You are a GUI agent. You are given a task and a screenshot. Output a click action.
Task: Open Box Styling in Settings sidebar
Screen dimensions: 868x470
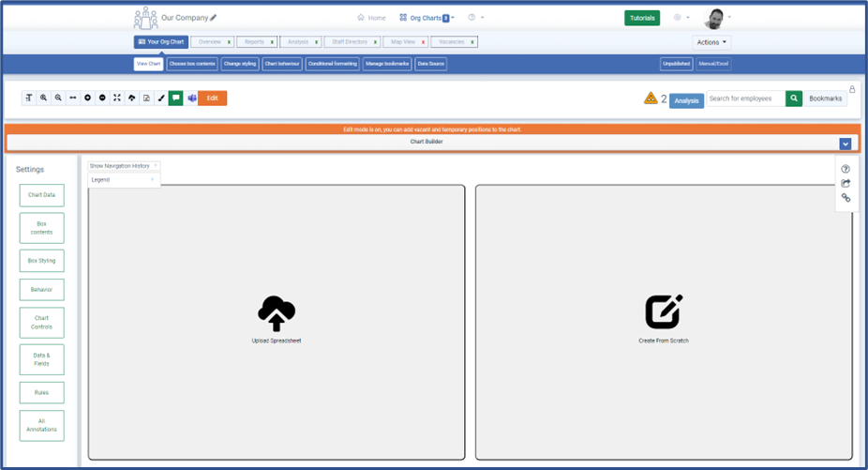pos(42,261)
